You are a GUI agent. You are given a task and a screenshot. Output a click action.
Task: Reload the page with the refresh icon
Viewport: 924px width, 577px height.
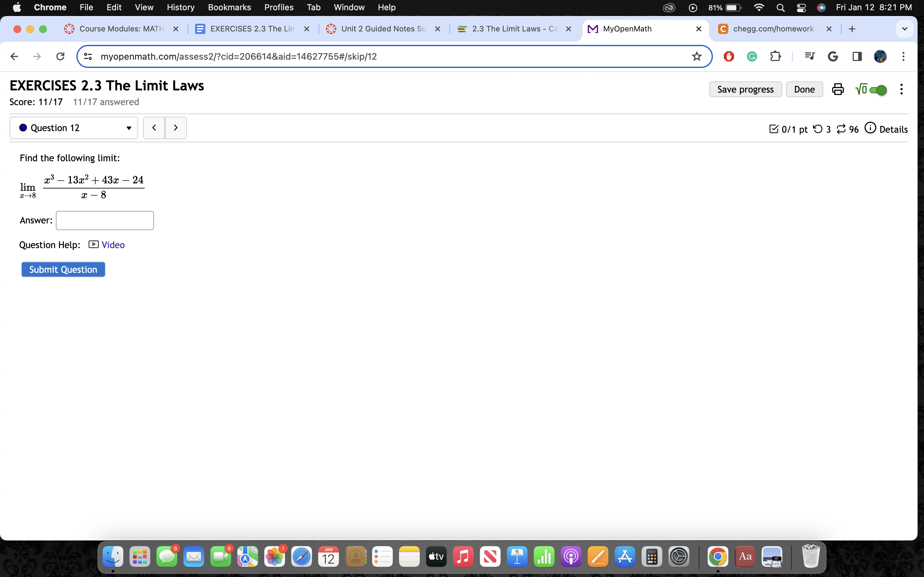point(60,56)
